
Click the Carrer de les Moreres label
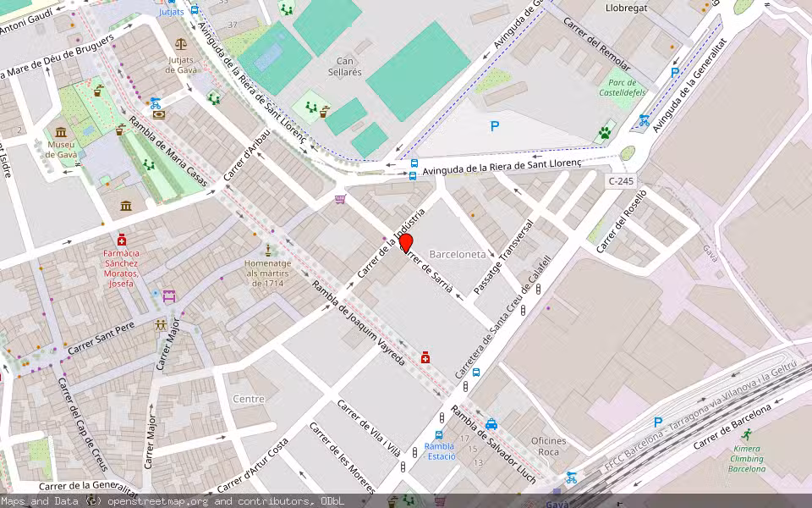tap(343, 458)
